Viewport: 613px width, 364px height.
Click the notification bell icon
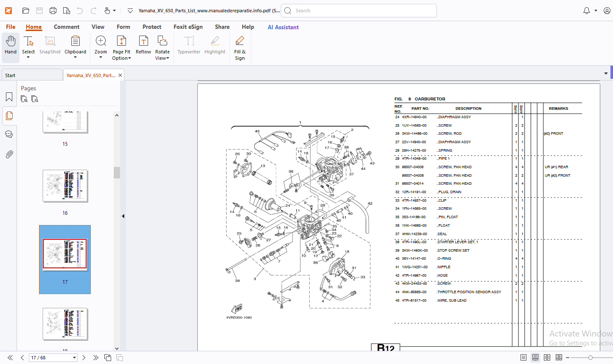[587, 11]
